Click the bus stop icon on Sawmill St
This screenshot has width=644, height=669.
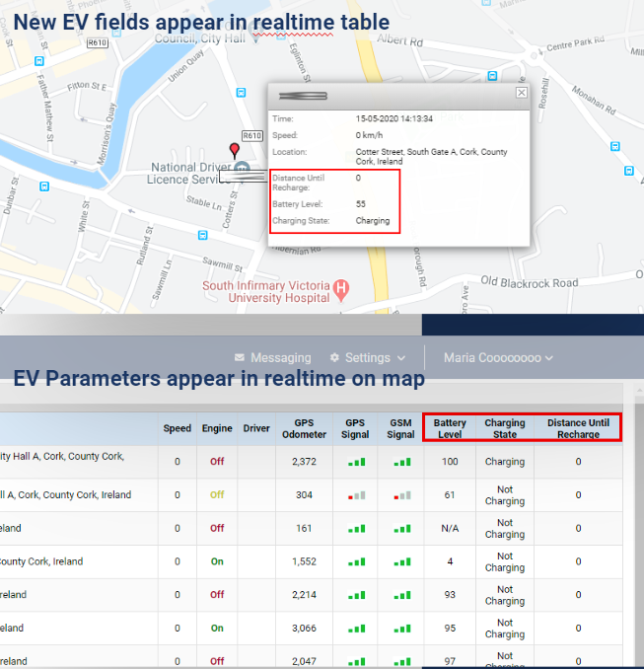click(203, 235)
